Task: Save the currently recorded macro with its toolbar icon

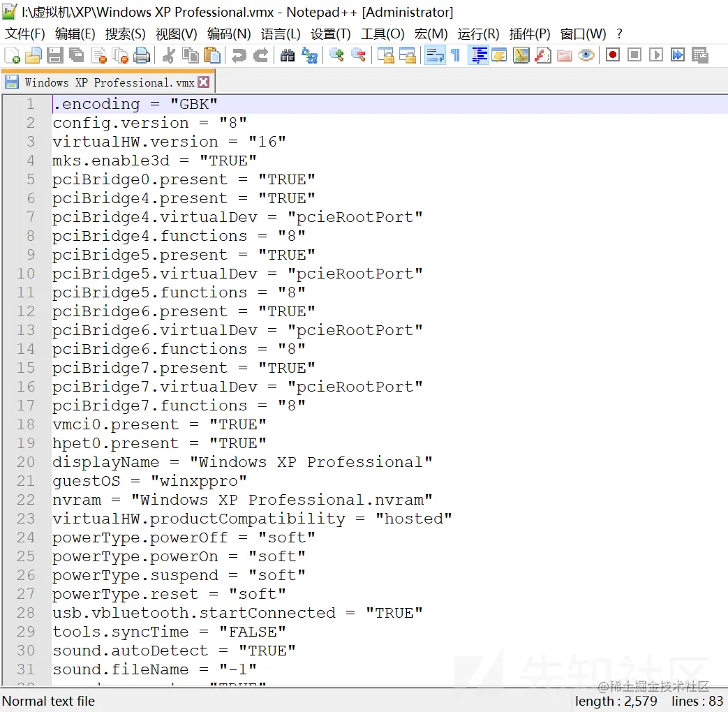Action: pyautogui.click(x=699, y=55)
